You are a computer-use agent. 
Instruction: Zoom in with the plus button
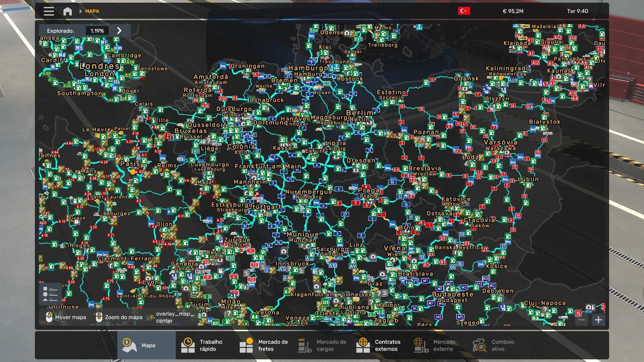(598, 320)
